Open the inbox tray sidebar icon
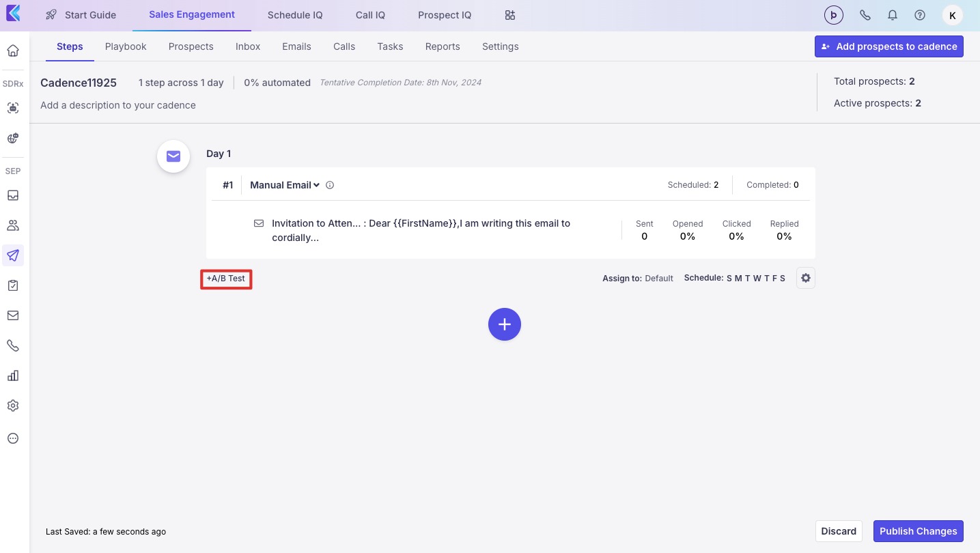Screen dimensions: 980x553 coord(13,195)
